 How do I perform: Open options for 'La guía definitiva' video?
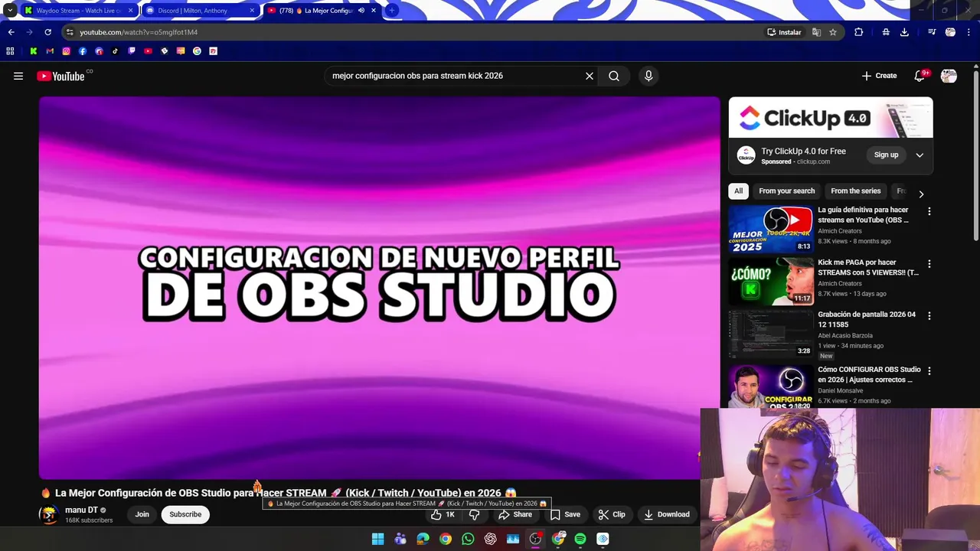tap(929, 211)
